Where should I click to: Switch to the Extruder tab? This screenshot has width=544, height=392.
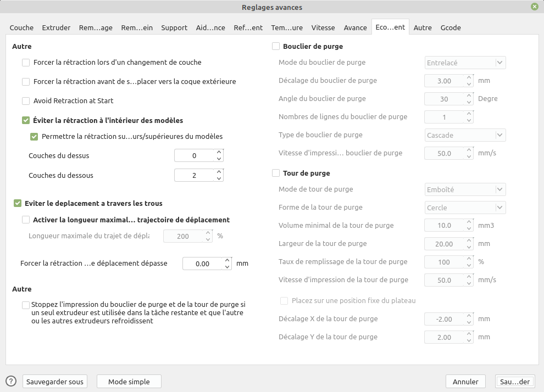pos(56,28)
